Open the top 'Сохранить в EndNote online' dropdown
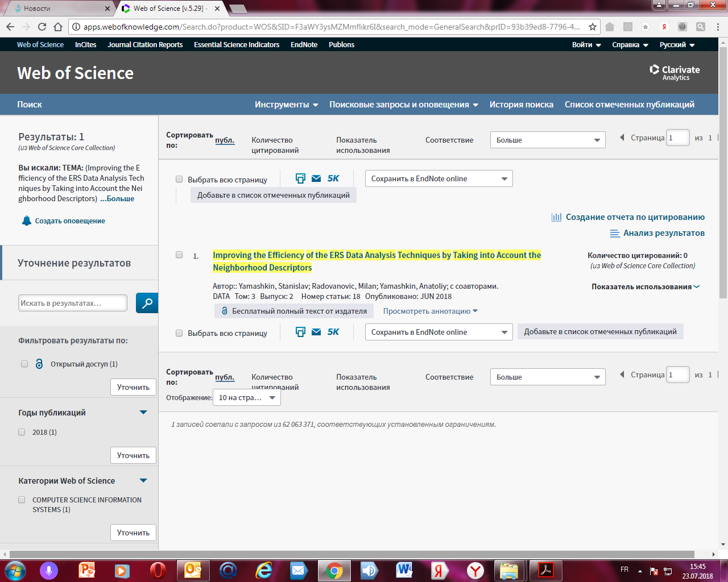This screenshot has width=728, height=582. [439, 178]
